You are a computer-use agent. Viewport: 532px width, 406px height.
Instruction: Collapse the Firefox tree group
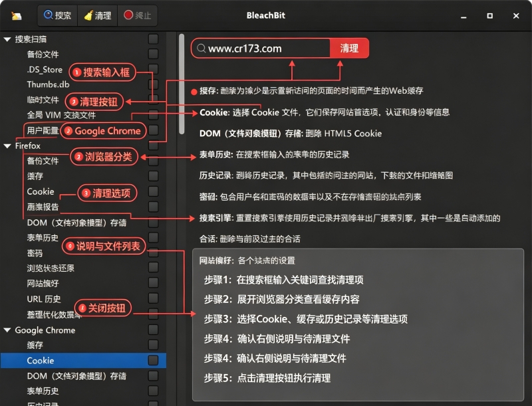click(x=7, y=146)
